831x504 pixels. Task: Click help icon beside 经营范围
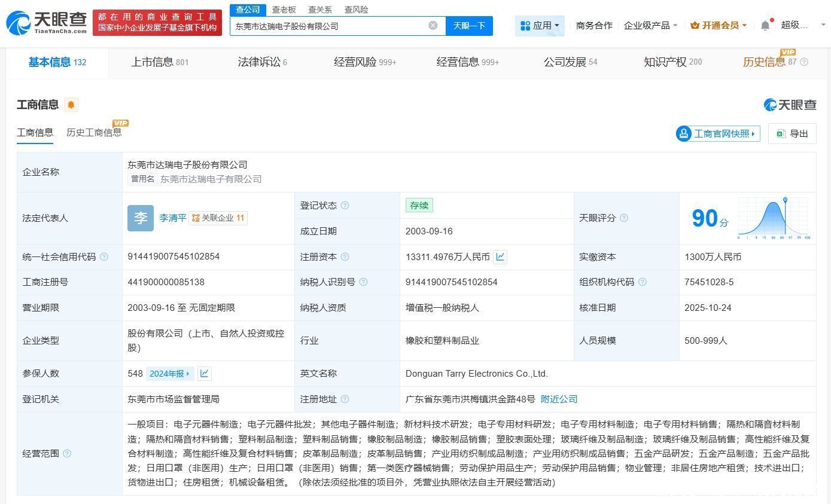point(67,453)
